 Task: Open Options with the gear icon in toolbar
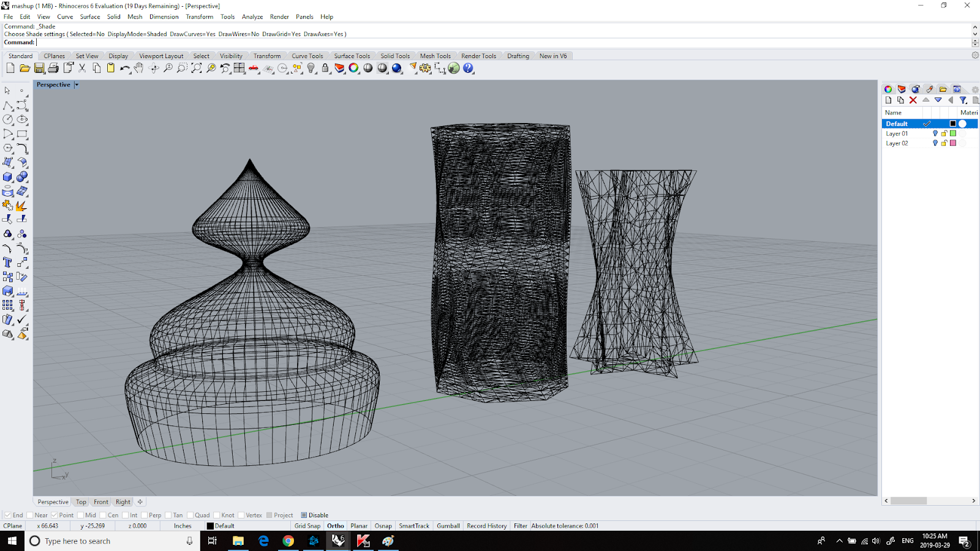[x=426, y=68]
